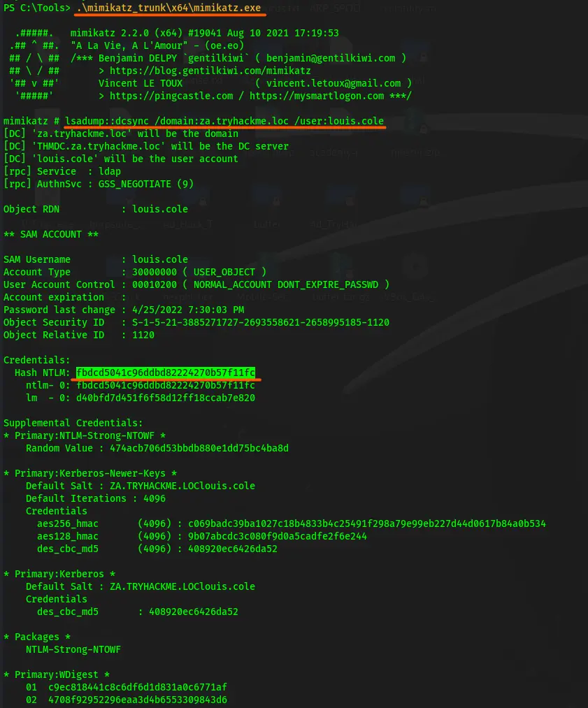
Task: Click the Primary:WDigest header
Action: point(57,674)
